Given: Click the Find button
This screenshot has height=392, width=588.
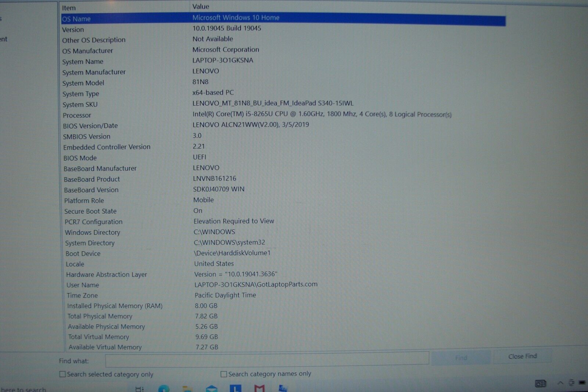Looking at the screenshot, I should [461, 358].
